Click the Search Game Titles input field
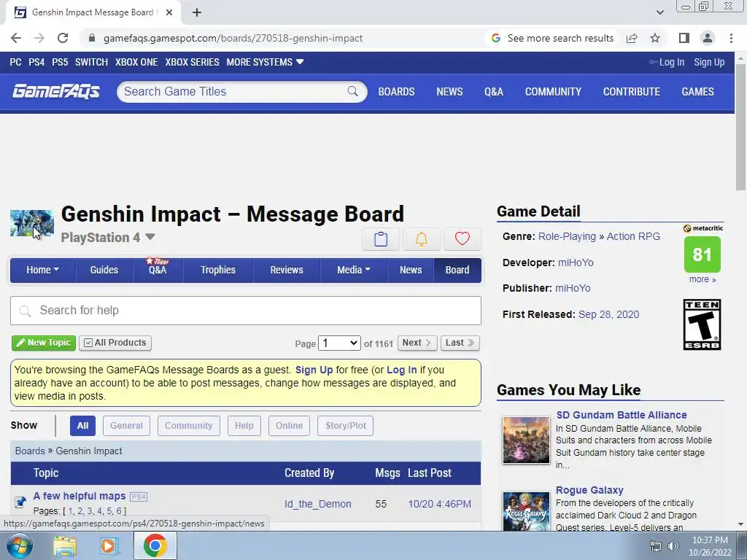The height and width of the screenshot is (560, 747). 233,91
